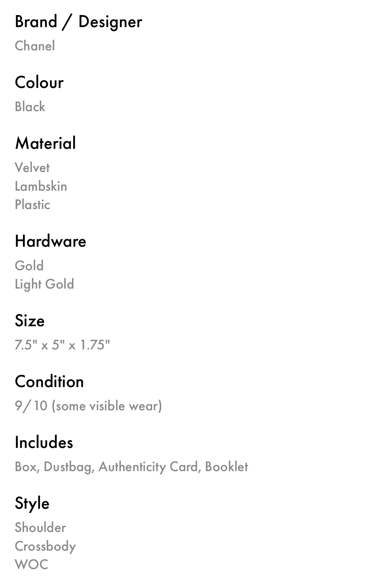This screenshot has height=588, width=389.
Task: Click the 'Material' heading
Action: point(45,143)
